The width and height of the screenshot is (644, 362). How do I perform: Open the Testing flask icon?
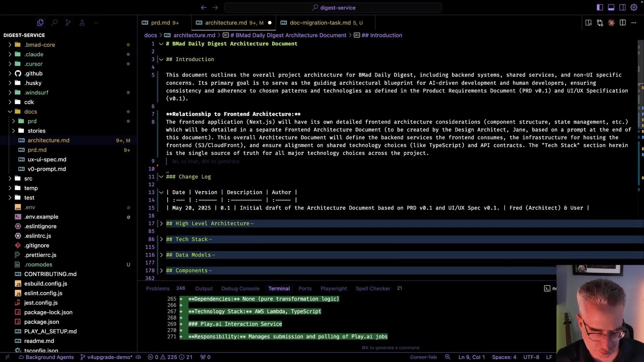(82, 22)
